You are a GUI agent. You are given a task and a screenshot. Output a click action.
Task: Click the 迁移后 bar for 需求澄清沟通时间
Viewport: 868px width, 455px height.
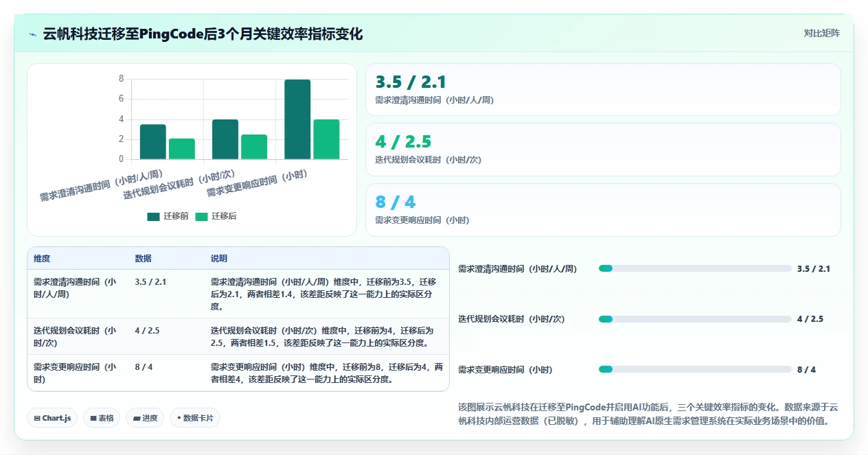coord(182,149)
